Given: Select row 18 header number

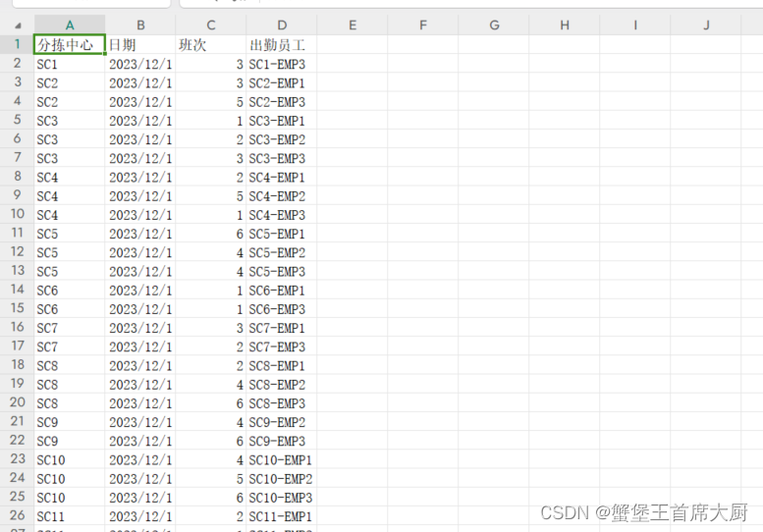Looking at the screenshot, I should 17,365.
